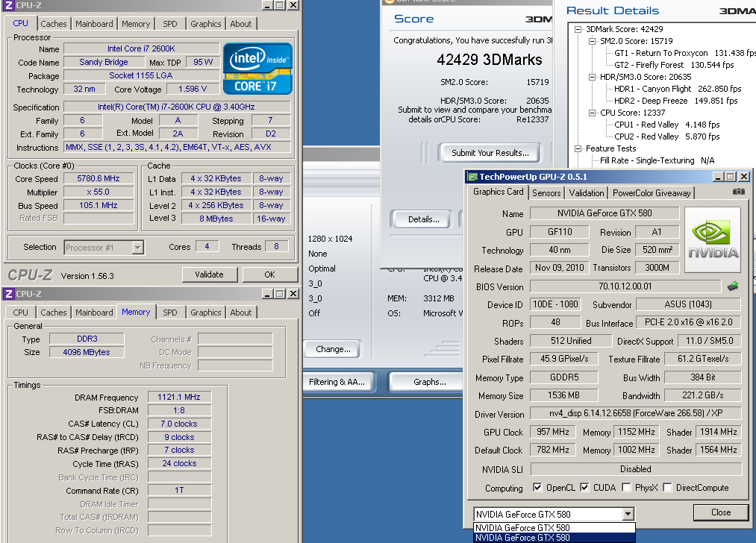Open the SPD tab in top CPU-Z window
The image size is (756, 543).
169,24
